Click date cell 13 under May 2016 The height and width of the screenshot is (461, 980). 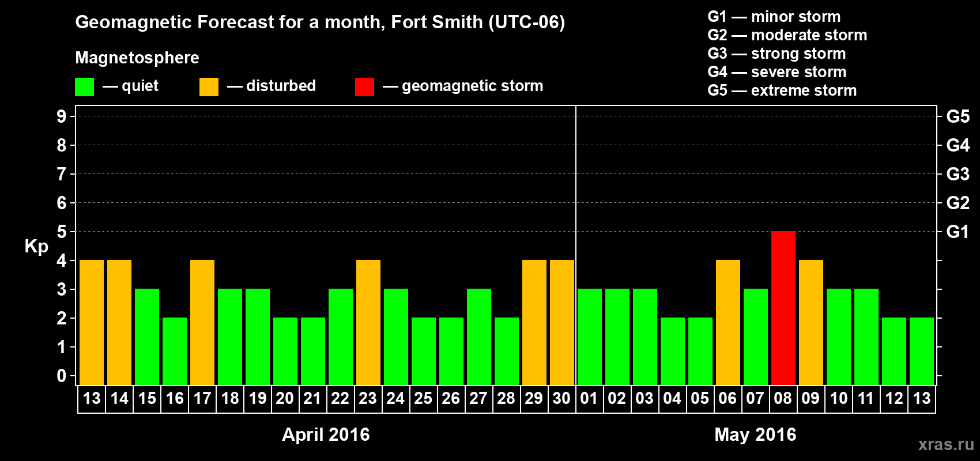922,399
